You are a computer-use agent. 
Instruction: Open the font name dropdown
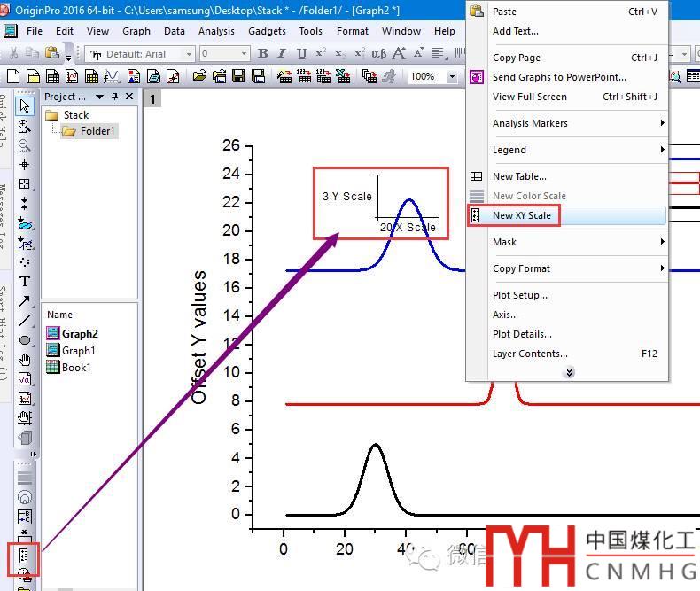(x=189, y=54)
